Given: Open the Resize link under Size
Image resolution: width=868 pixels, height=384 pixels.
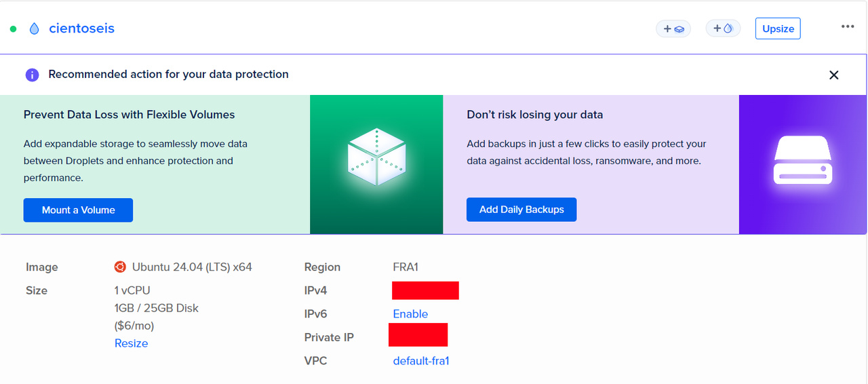Looking at the screenshot, I should (131, 343).
